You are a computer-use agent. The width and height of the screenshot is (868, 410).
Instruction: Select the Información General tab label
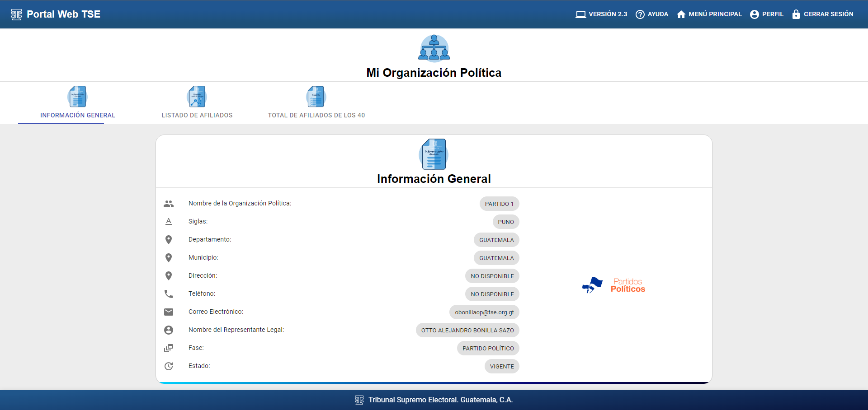pos(78,115)
